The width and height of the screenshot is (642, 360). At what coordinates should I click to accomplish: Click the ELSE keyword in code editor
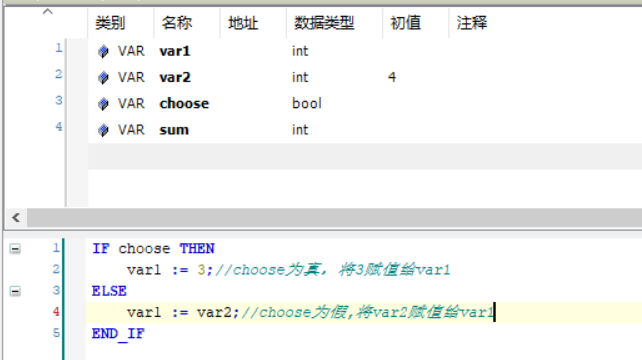click(109, 291)
